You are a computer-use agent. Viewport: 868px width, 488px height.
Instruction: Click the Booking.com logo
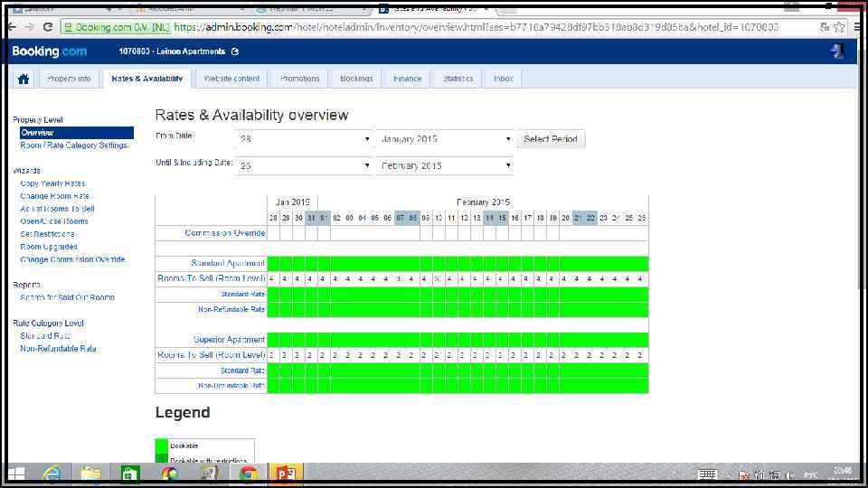point(49,52)
